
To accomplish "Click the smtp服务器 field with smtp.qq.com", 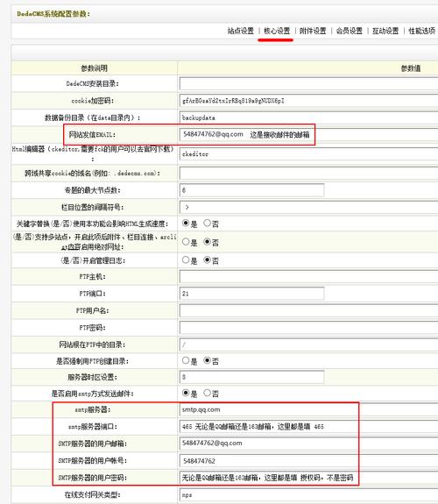I will click(x=308, y=409).
